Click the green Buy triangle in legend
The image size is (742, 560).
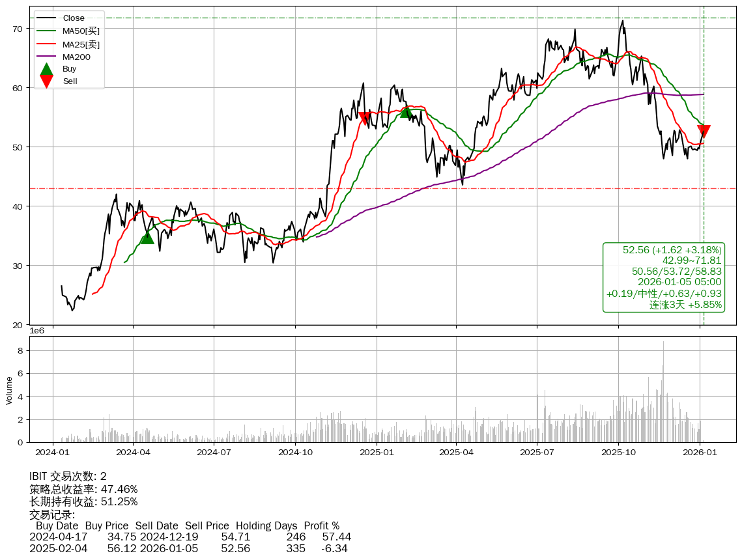(47, 68)
